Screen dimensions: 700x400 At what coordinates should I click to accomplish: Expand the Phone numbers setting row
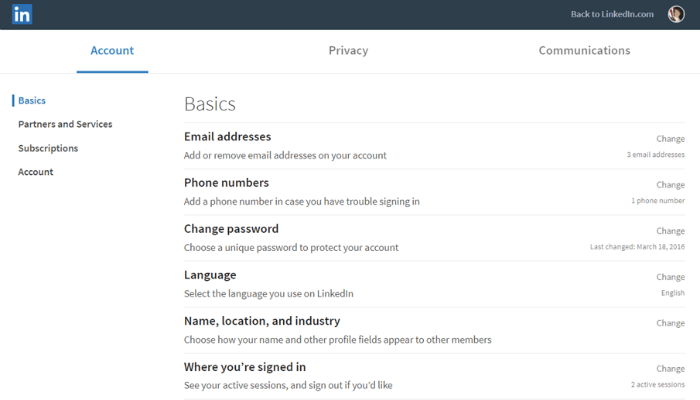(434, 192)
